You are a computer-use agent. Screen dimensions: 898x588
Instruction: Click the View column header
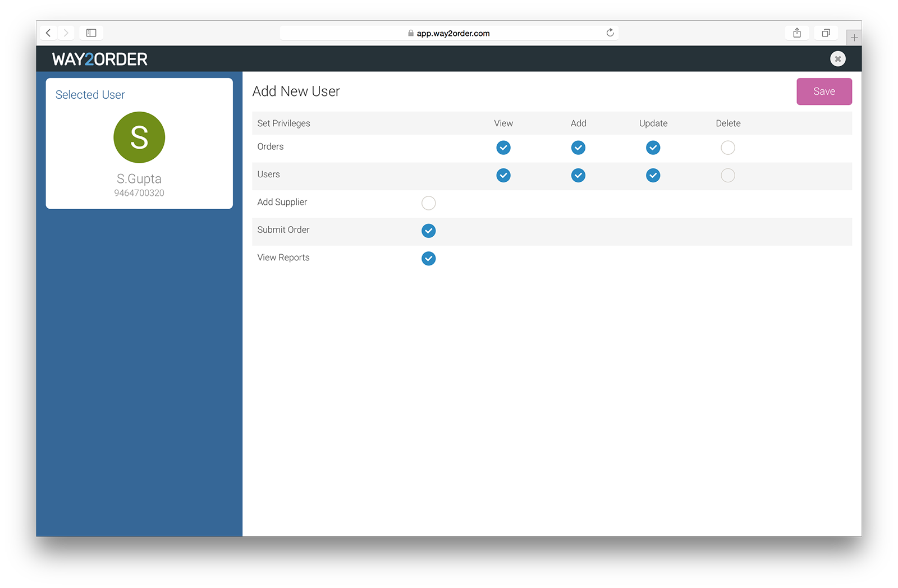pyautogui.click(x=503, y=123)
